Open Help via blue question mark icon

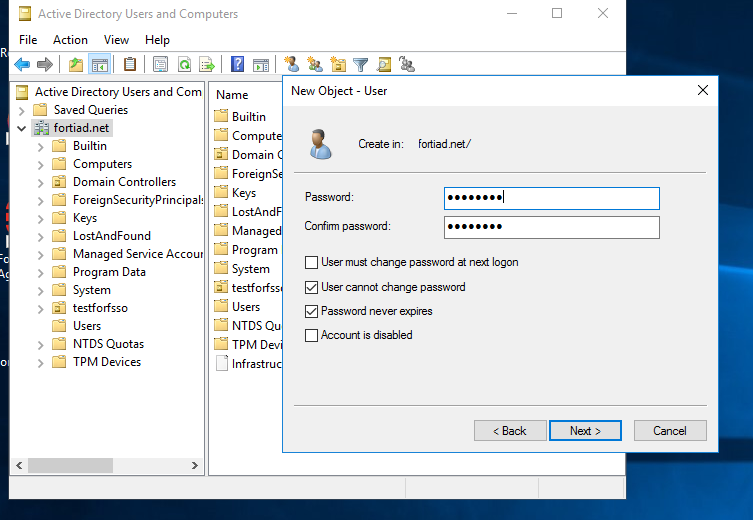pyautogui.click(x=238, y=65)
